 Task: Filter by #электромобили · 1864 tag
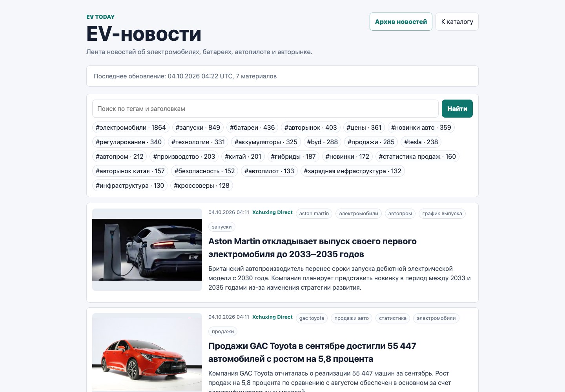coord(131,127)
